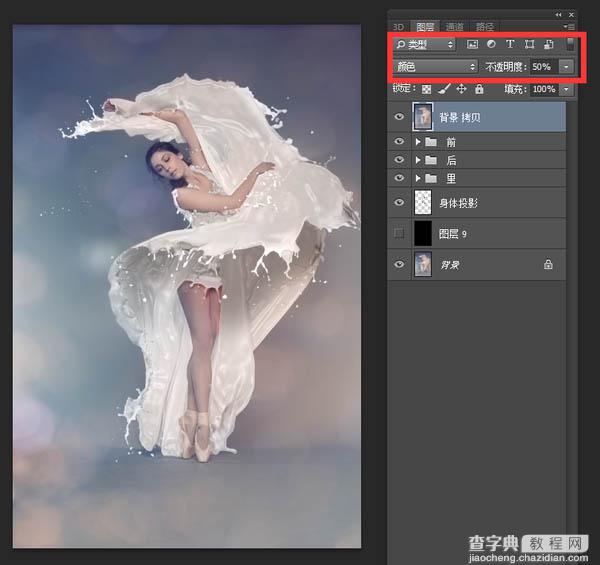This screenshot has height=565, width=600.
Task: Hide the 前 group
Action: coord(399,142)
